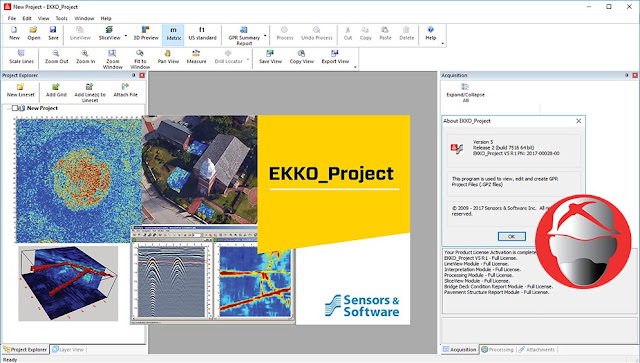Choose the Measure tool

tap(196, 57)
